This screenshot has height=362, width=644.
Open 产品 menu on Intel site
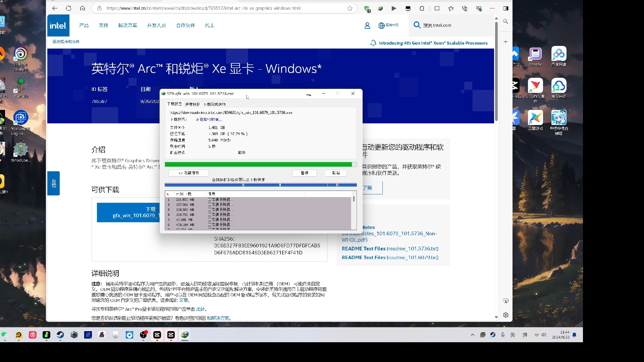(84, 25)
